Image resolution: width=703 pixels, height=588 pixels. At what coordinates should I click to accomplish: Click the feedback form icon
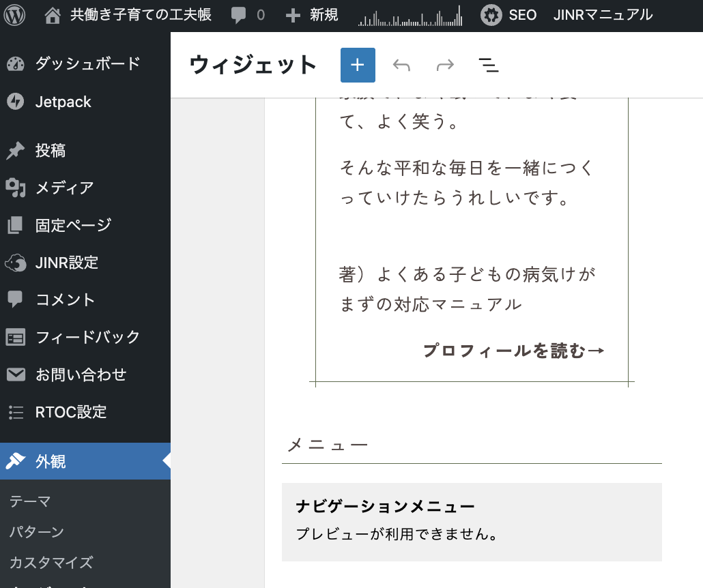point(16,338)
